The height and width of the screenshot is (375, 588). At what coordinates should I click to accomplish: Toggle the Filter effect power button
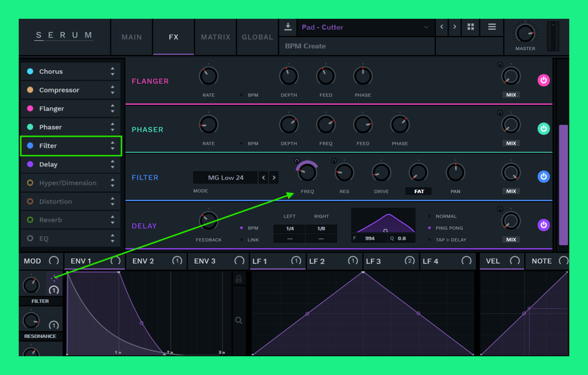pos(543,177)
